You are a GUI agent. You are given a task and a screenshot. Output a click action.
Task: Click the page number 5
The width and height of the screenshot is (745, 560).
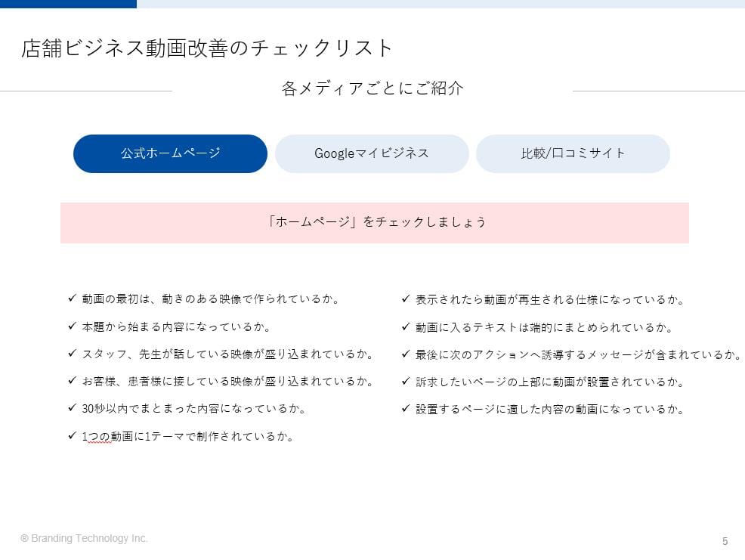click(x=725, y=541)
